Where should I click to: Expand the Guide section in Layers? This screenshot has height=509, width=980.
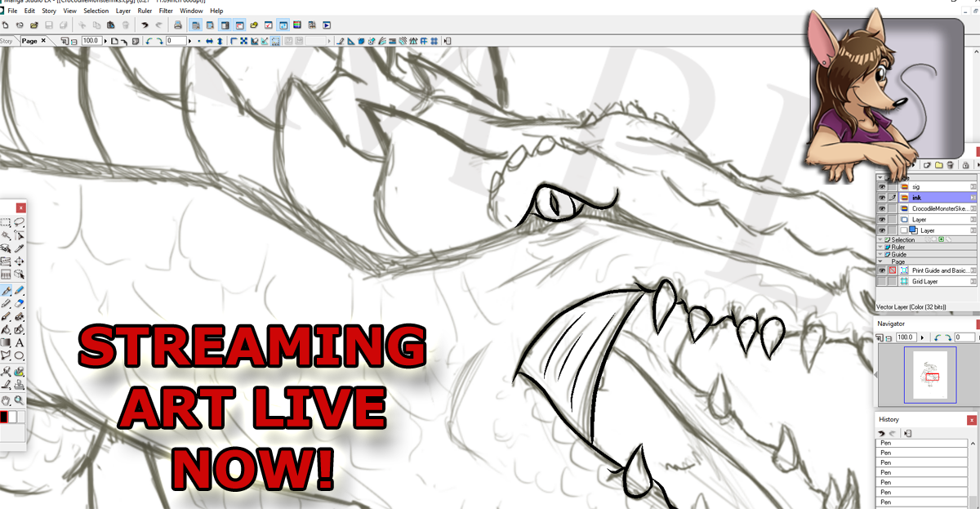(x=880, y=254)
